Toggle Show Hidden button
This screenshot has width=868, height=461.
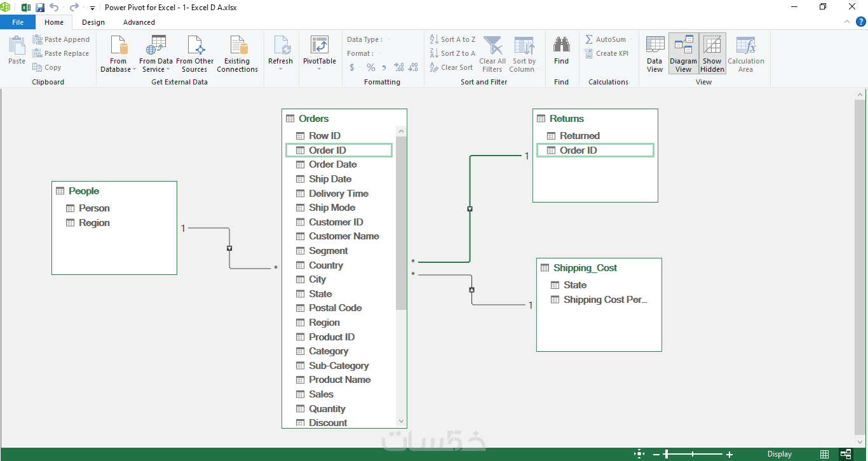tap(712, 54)
